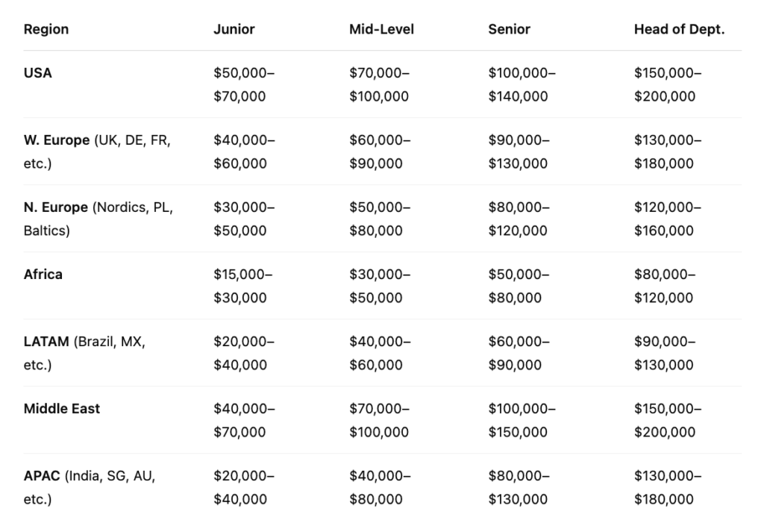This screenshot has width=764, height=532.
Task: Select the Africa row label
Action: tap(43, 275)
